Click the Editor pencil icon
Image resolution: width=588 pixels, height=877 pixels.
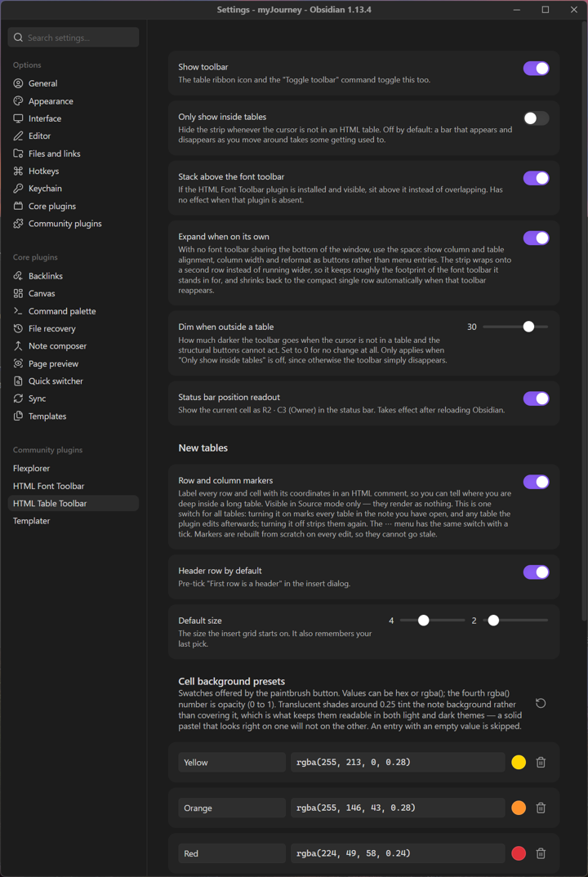[19, 136]
